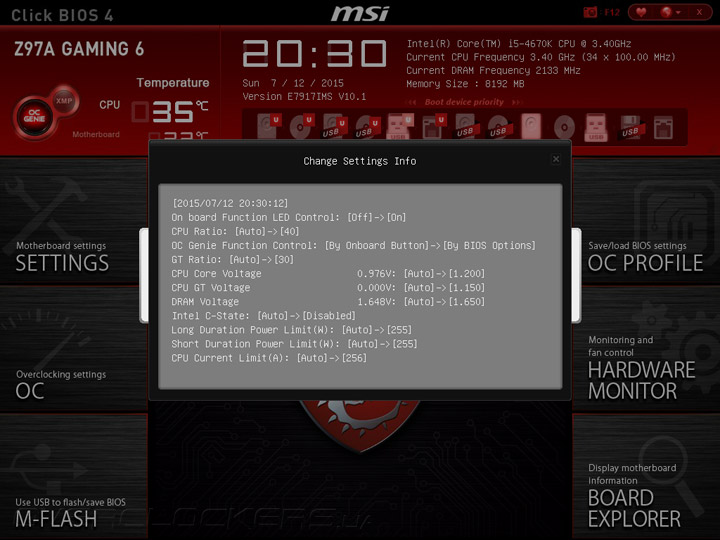Click the 'Sun 7 / 12 / 2015' date

pyautogui.click(x=293, y=83)
